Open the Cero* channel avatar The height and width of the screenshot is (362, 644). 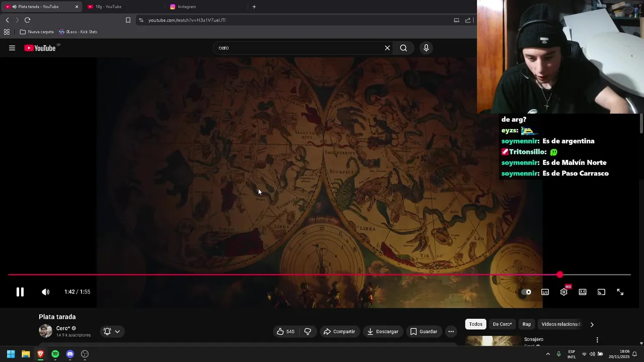(x=46, y=331)
